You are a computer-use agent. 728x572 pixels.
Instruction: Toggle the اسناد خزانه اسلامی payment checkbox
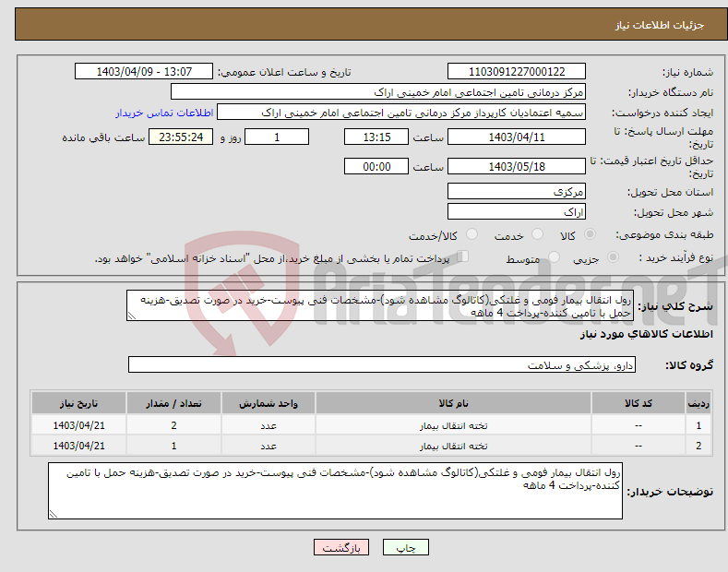click(x=463, y=256)
